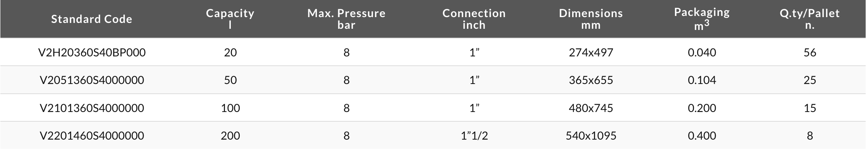
Task: Click the Q.ty/Pallet column header
Action: tap(810, 19)
